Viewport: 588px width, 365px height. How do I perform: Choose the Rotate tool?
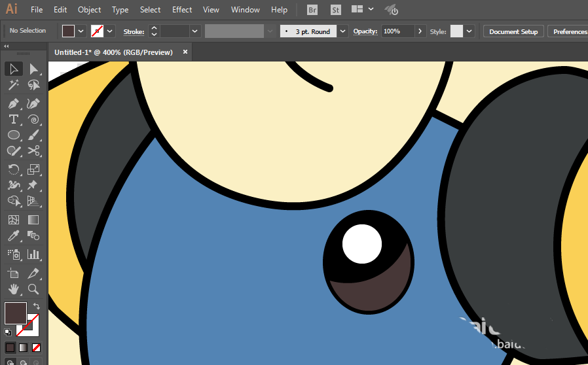coord(14,169)
